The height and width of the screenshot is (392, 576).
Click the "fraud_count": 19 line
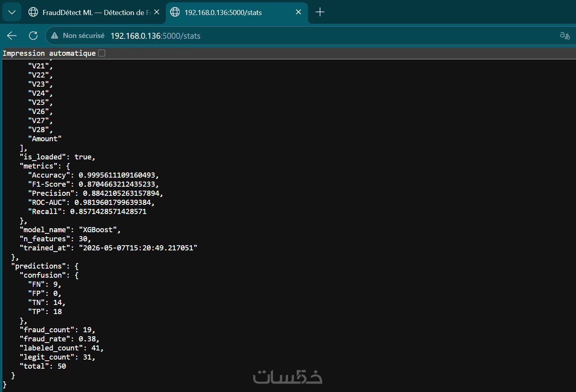(x=57, y=330)
